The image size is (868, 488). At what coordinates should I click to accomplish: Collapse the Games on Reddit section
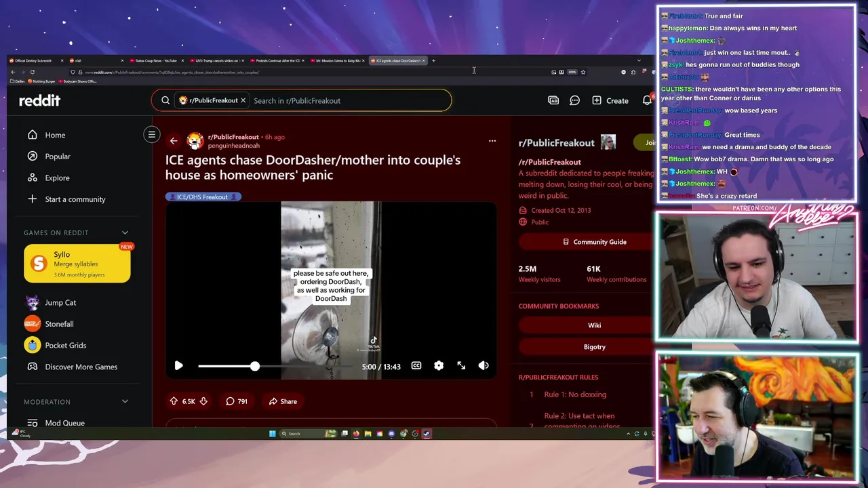[x=125, y=232]
